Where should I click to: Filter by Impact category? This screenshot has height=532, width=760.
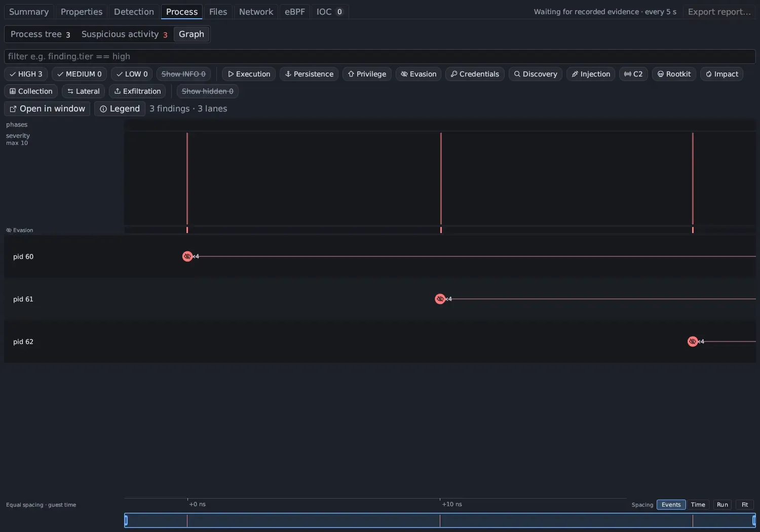721,74
